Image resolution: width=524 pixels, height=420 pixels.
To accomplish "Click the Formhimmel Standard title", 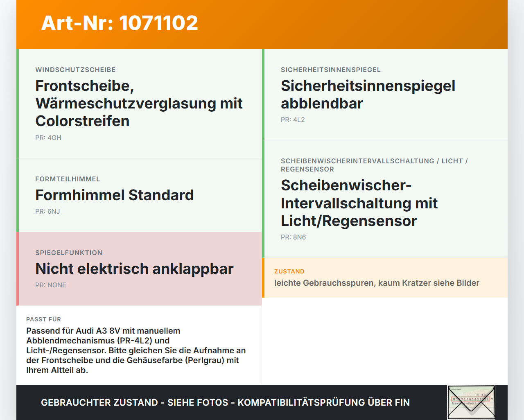I will [115, 195].
